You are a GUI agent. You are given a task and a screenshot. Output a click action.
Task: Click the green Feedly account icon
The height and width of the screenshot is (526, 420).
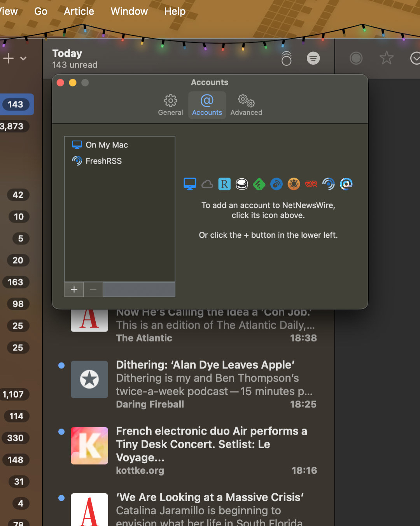(259, 184)
